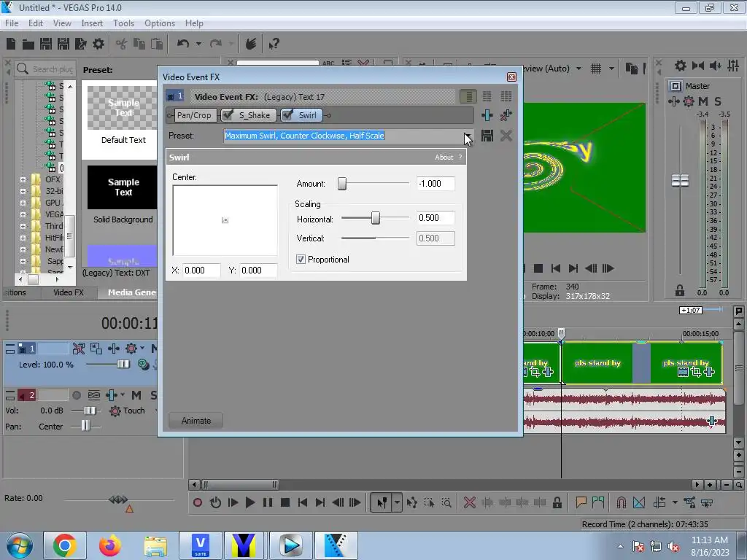Open the Undo history dropdown arrow
Screen dimensions: 747x560
pyautogui.click(x=198, y=44)
